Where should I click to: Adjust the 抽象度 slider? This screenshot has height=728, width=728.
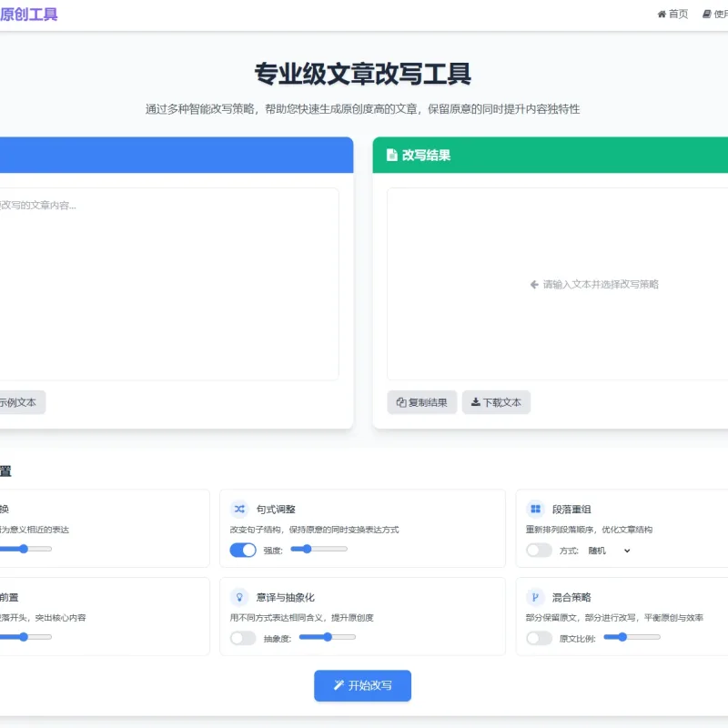pos(328,638)
